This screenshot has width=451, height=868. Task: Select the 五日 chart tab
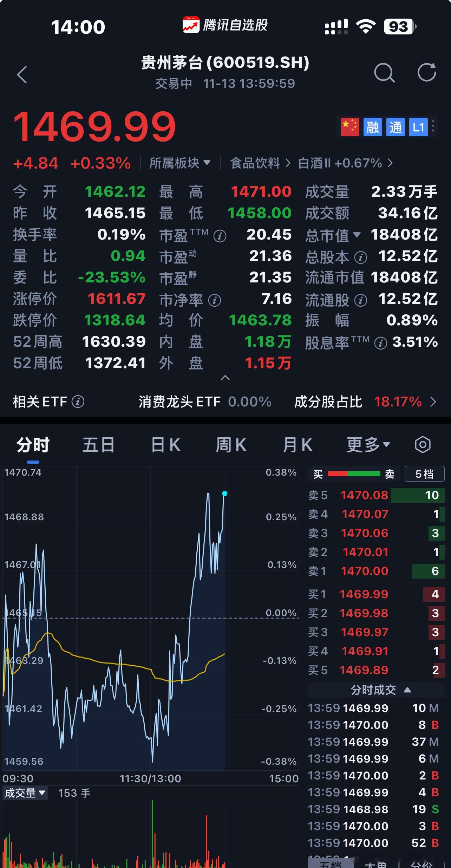pyautogui.click(x=98, y=445)
